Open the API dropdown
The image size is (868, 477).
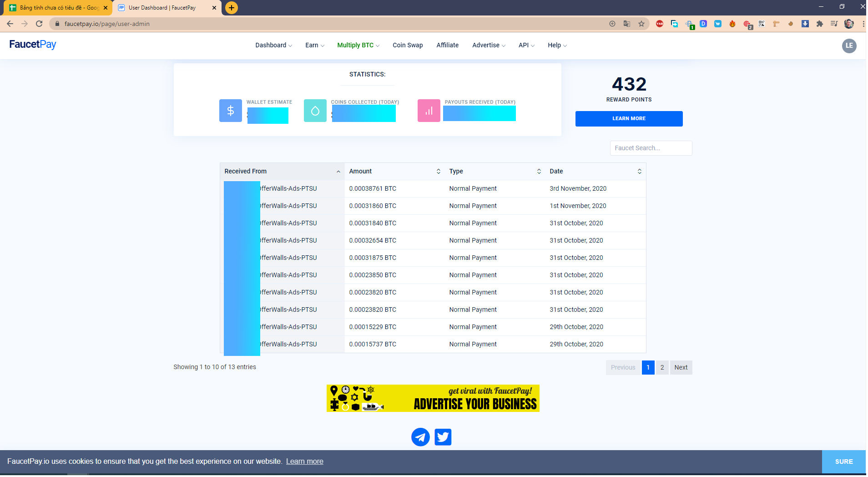pyautogui.click(x=526, y=45)
